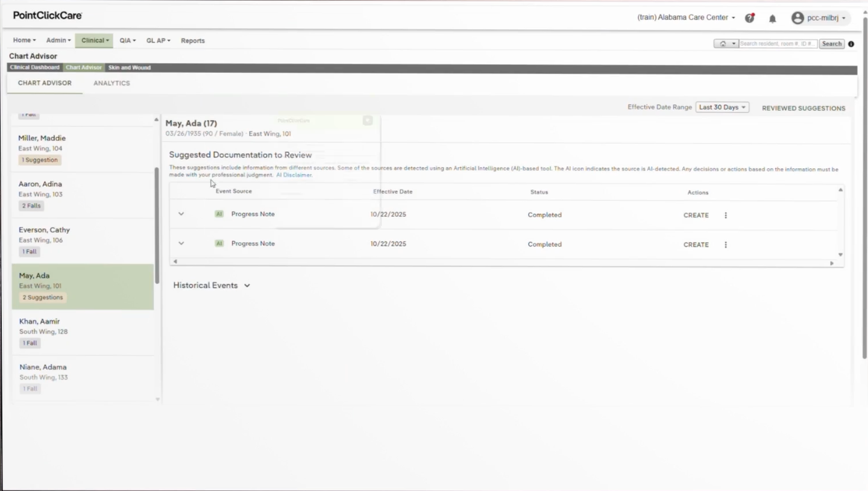Screen dimensions: 868x491
Task: Open the Effective Date Range dropdown
Action: tap(722, 107)
